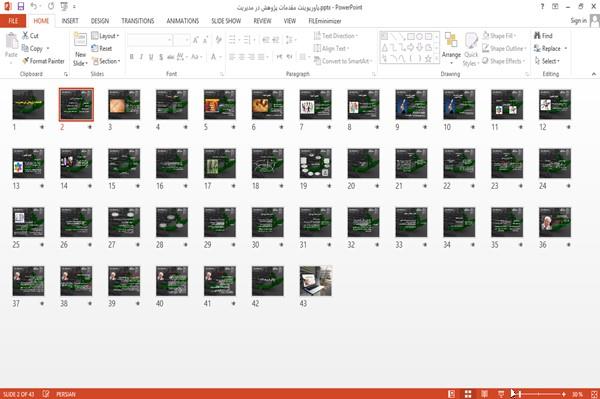The width and height of the screenshot is (600, 399).
Task: Click the Copy command
Action: (x=33, y=48)
